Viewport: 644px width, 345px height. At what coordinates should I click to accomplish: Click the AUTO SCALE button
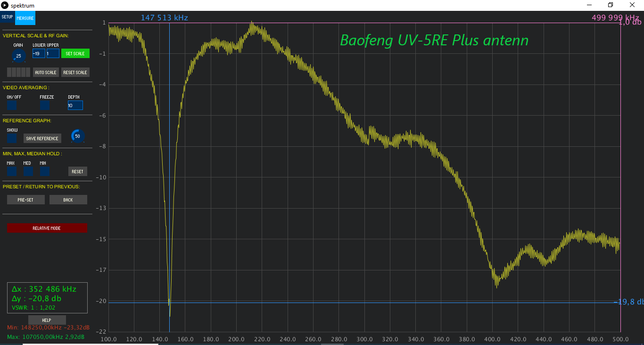pyautogui.click(x=46, y=72)
